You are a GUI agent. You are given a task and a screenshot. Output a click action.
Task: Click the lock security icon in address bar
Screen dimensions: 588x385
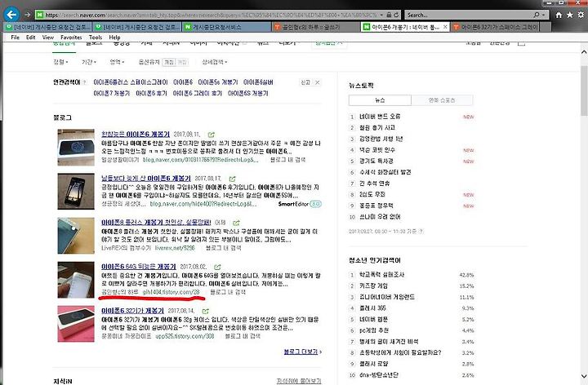coord(389,15)
